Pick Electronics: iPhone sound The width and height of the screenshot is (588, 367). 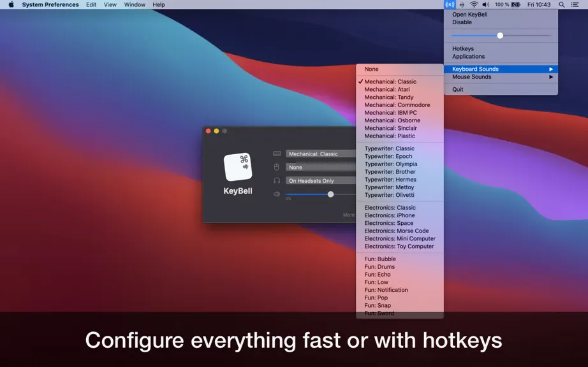click(400, 215)
